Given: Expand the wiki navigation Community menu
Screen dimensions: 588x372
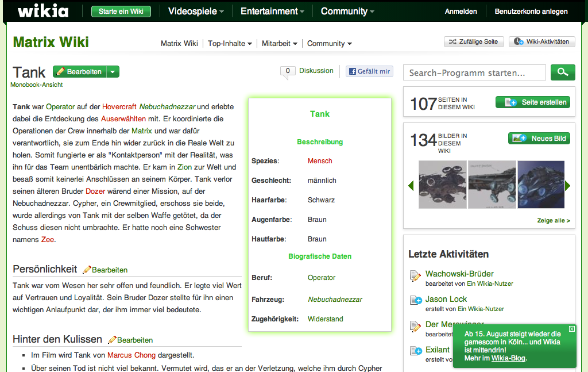Looking at the screenshot, I should click(x=329, y=43).
